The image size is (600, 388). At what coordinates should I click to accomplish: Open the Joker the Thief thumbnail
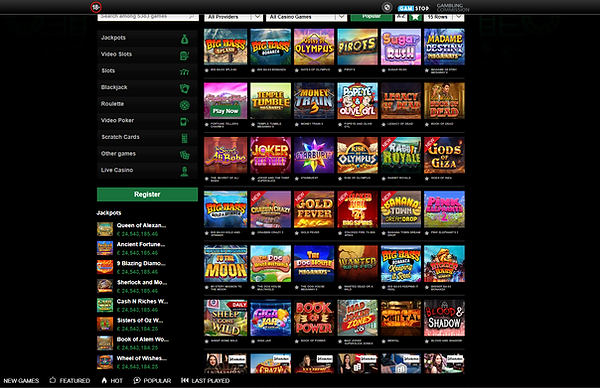(271, 155)
